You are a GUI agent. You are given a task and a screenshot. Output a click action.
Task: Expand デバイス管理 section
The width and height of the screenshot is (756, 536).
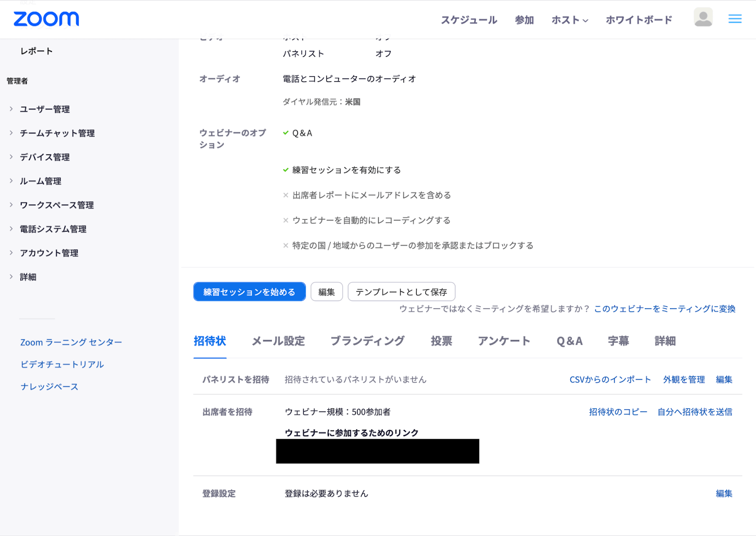(44, 157)
